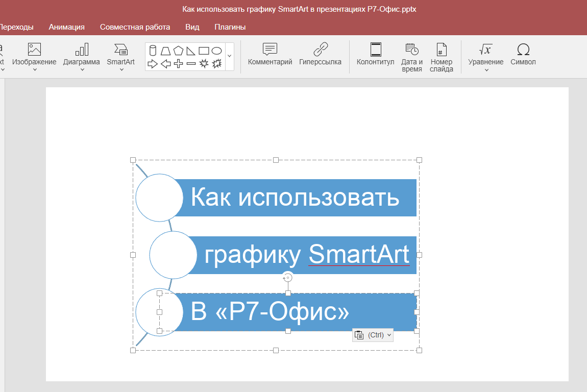
Task: Click the paste options clipboard icon
Action: click(359, 335)
